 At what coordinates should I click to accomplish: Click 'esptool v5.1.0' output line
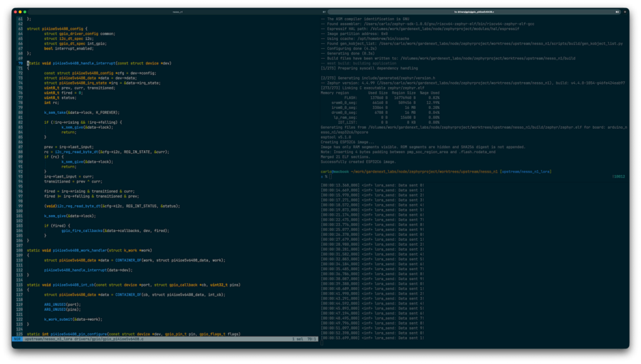[336, 137]
